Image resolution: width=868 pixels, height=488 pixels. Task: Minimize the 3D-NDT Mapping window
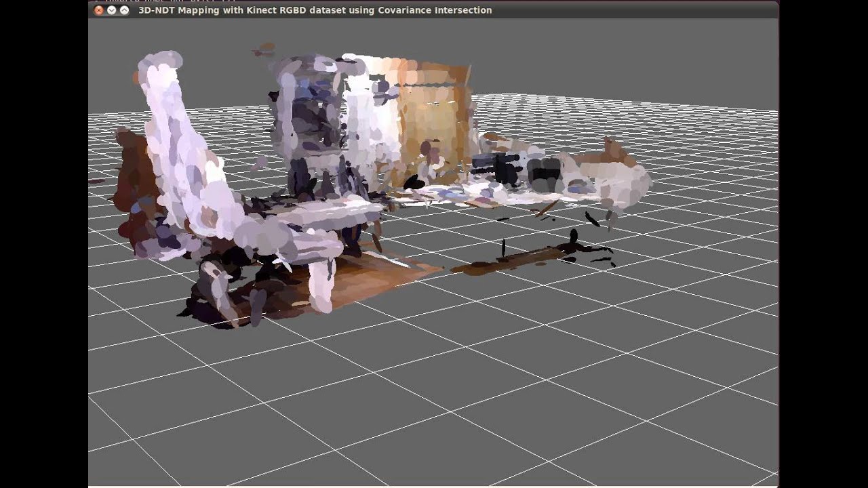point(112,10)
